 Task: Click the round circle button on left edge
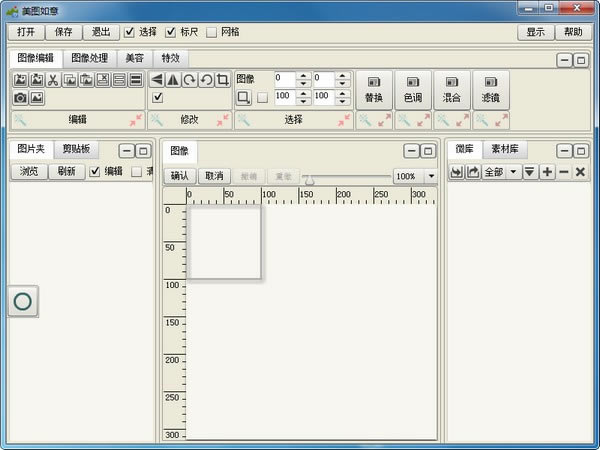point(22,300)
